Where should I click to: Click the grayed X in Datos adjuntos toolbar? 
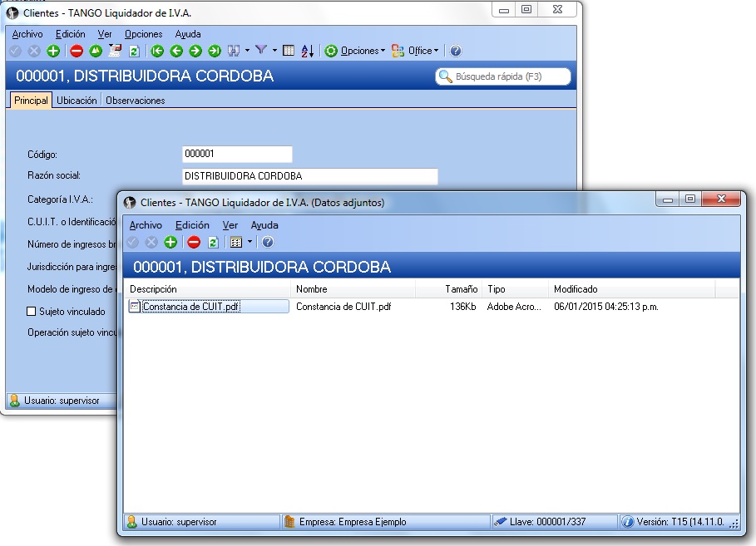tap(151, 243)
